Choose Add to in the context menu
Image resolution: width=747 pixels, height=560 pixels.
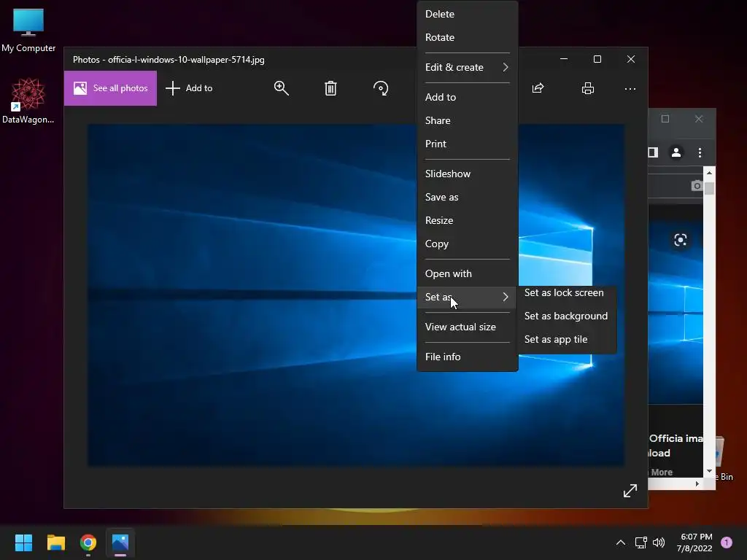pos(468,97)
